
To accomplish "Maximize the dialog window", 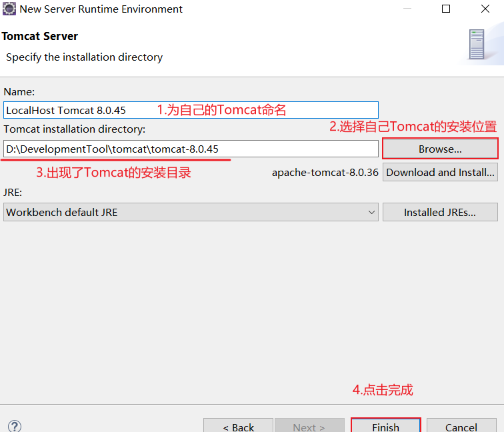I will pos(446,9).
